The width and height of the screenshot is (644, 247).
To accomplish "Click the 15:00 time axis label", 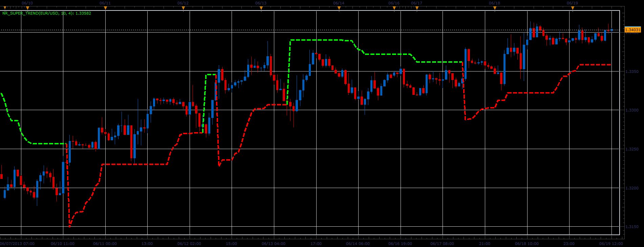I will pyautogui.click(x=231, y=244).
